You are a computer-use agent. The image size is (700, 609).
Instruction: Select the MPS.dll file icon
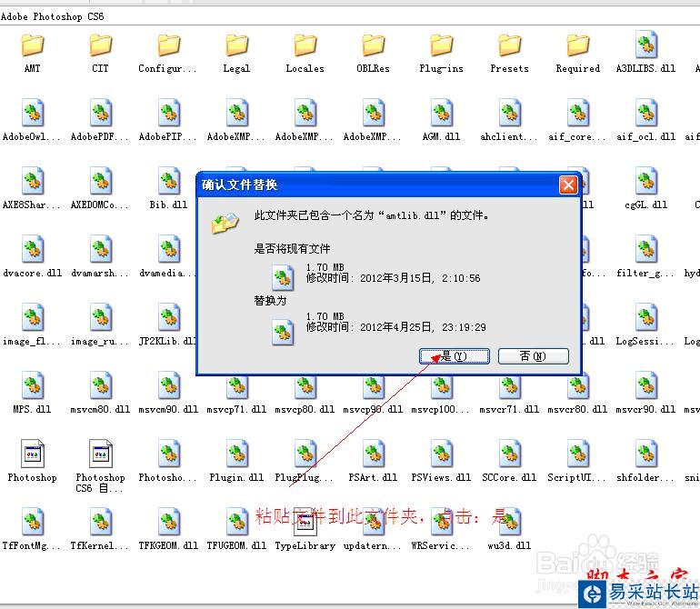point(33,385)
